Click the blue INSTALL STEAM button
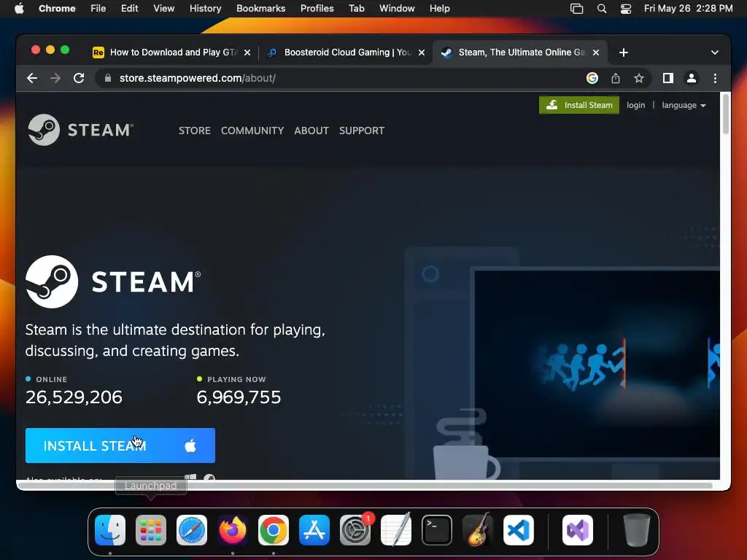The image size is (747, 560). pyautogui.click(x=120, y=446)
